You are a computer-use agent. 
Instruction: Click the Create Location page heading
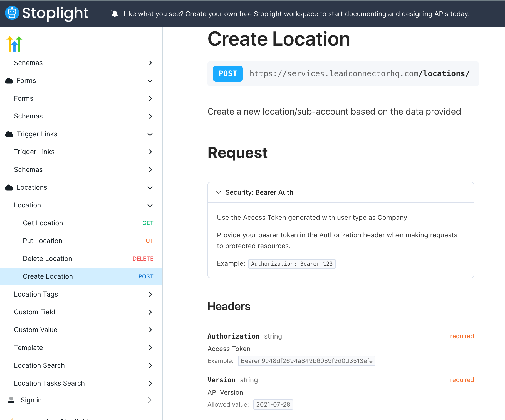(x=279, y=39)
